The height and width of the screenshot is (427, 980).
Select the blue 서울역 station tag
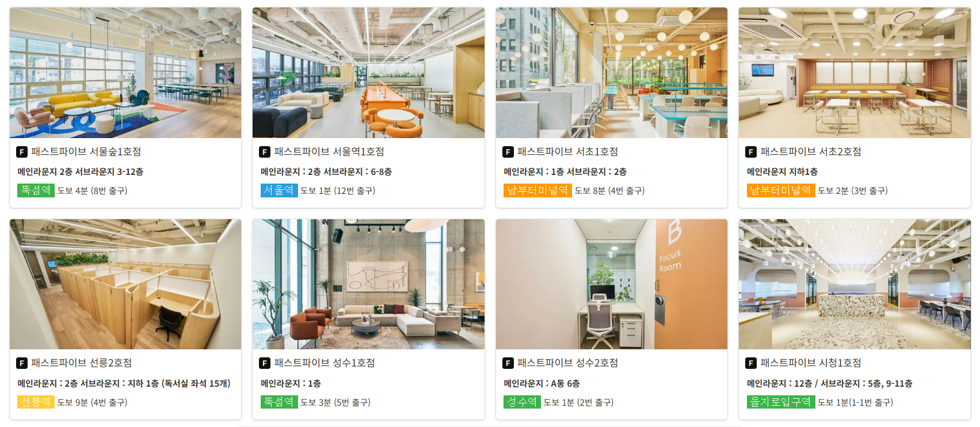[x=279, y=190]
